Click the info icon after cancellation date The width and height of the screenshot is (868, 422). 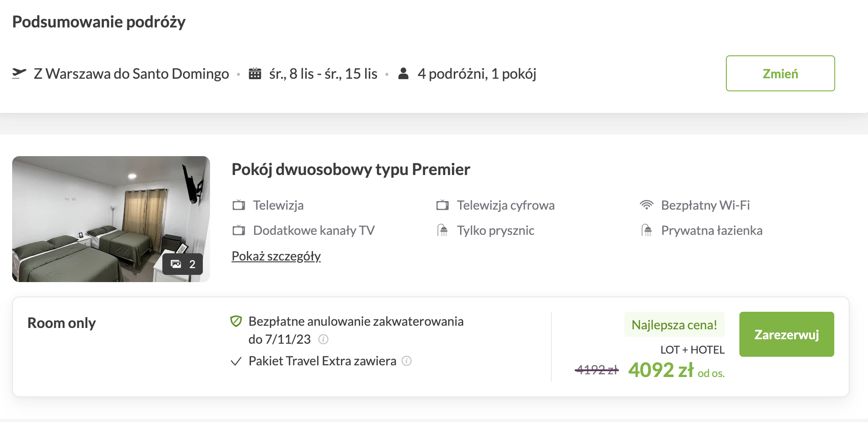[323, 339]
